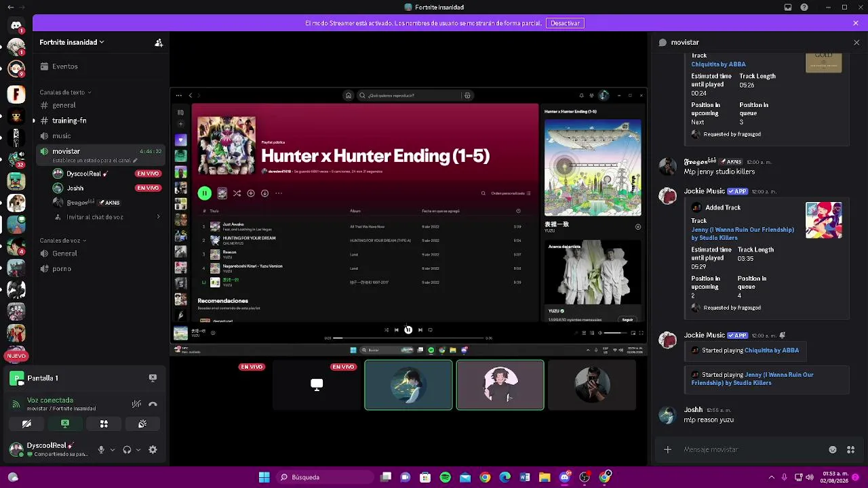The width and height of the screenshot is (868, 488).
Task: Open the Discord Help icon in the title bar
Action: 804,7
